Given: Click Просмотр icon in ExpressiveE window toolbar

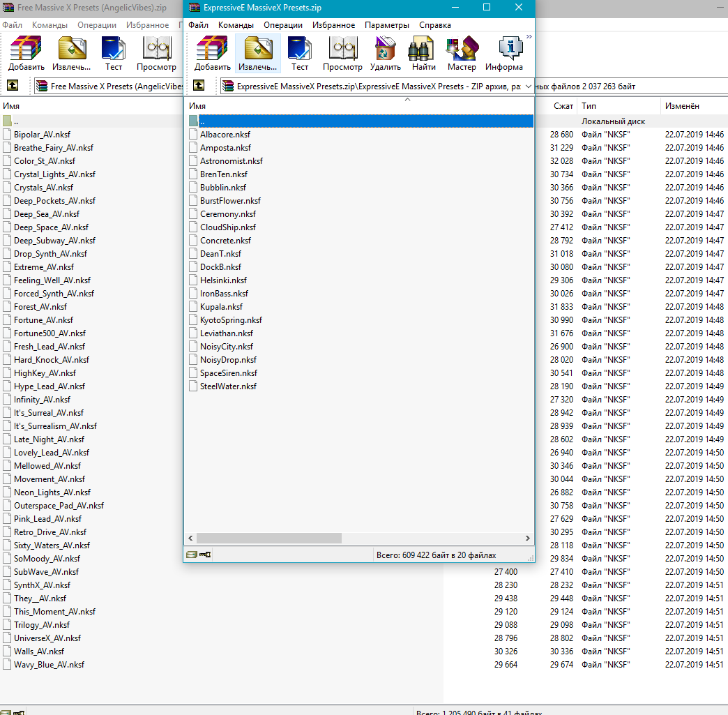Looking at the screenshot, I should 342,54.
